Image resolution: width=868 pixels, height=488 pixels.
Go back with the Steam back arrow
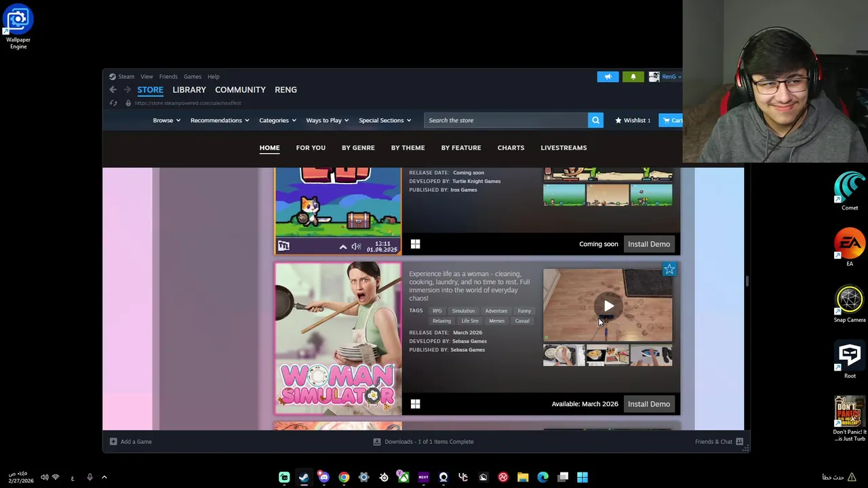pos(113,89)
